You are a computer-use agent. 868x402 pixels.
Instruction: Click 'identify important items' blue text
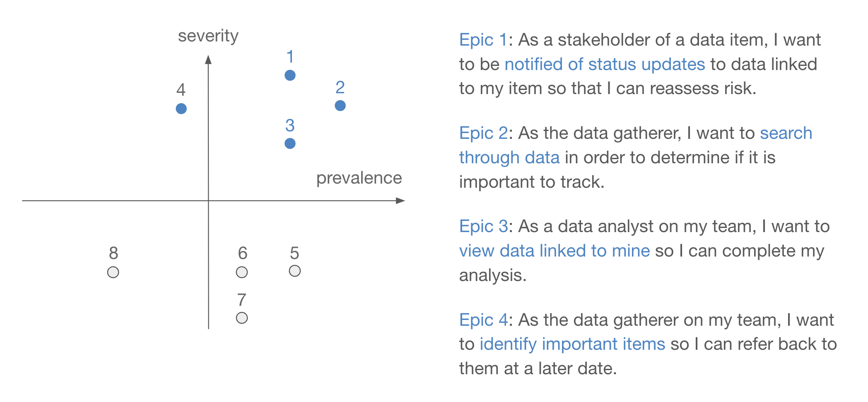[572, 344]
